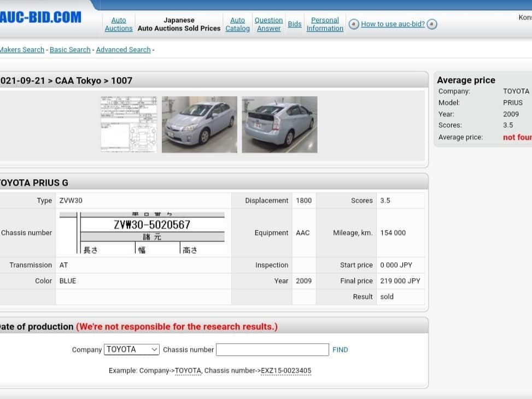Click the TOYOTA PRIUS G heading
The width and height of the screenshot is (532, 399).
[34, 183]
